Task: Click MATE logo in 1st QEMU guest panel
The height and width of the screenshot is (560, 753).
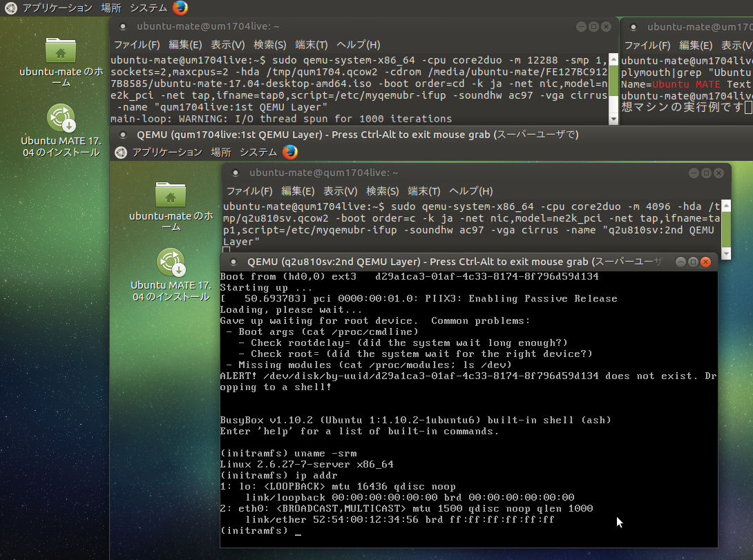Action: 121,153
